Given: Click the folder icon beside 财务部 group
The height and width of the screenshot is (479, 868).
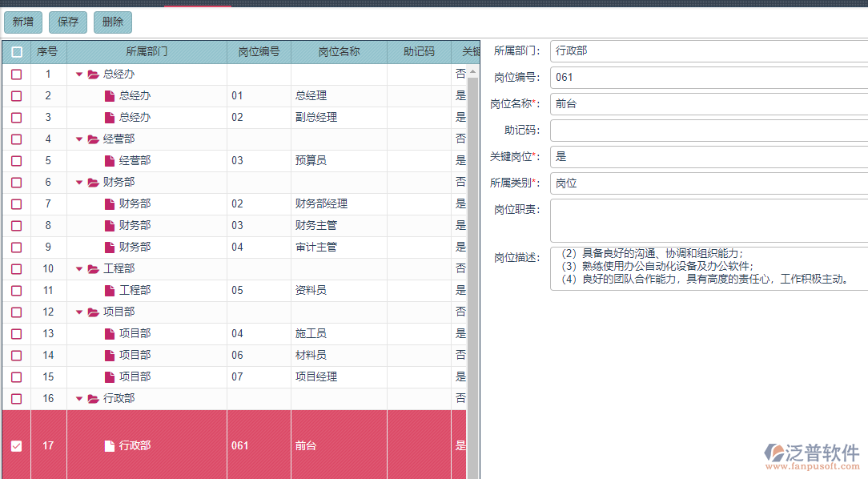Looking at the screenshot, I should point(94,183).
